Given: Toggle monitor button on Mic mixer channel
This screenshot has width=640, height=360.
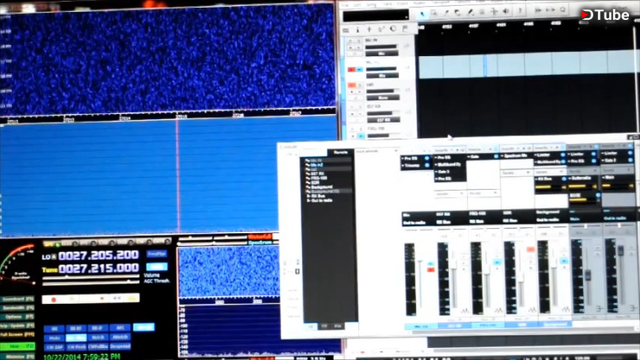Looking at the screenshot, I should click(431, 264).
